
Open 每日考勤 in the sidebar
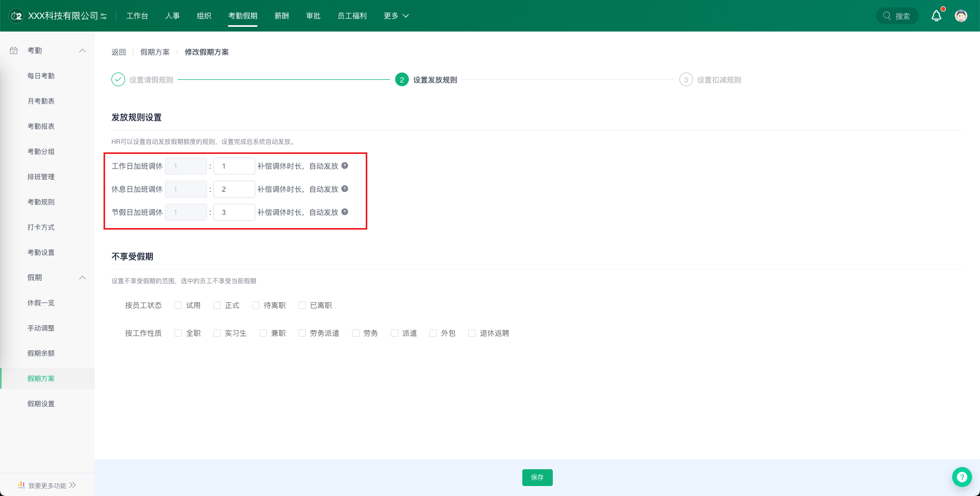41,76
